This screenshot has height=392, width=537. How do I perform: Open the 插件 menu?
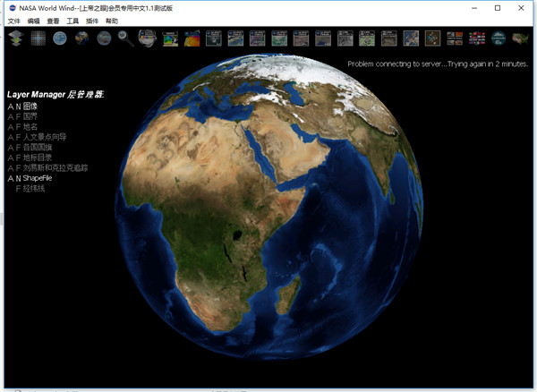coord(92,21)
